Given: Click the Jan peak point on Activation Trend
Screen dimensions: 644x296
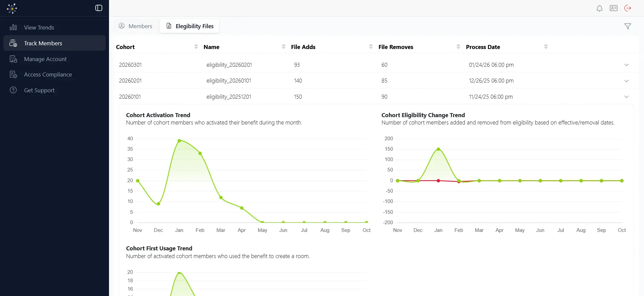Looking at the screenshot, I should click(x=179, y=141).
